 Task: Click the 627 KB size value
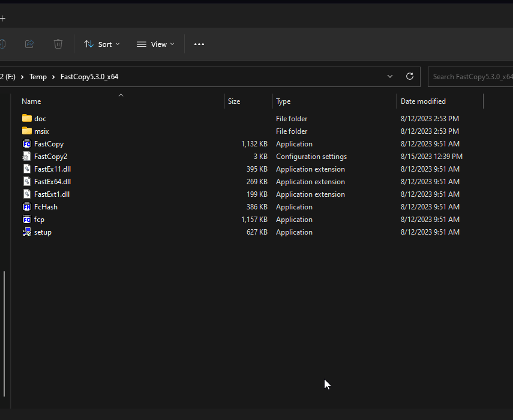(257, 232)
